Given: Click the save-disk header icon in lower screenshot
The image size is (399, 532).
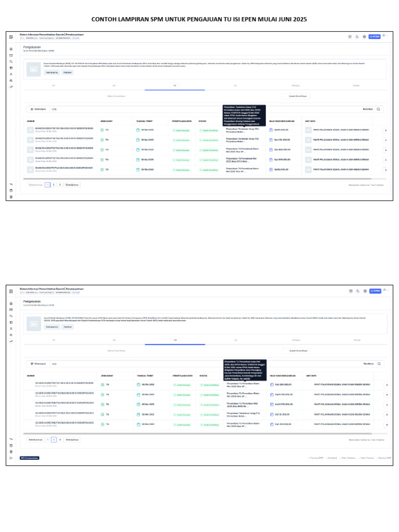Looking at the screenshot, I should tap(351, 291).
